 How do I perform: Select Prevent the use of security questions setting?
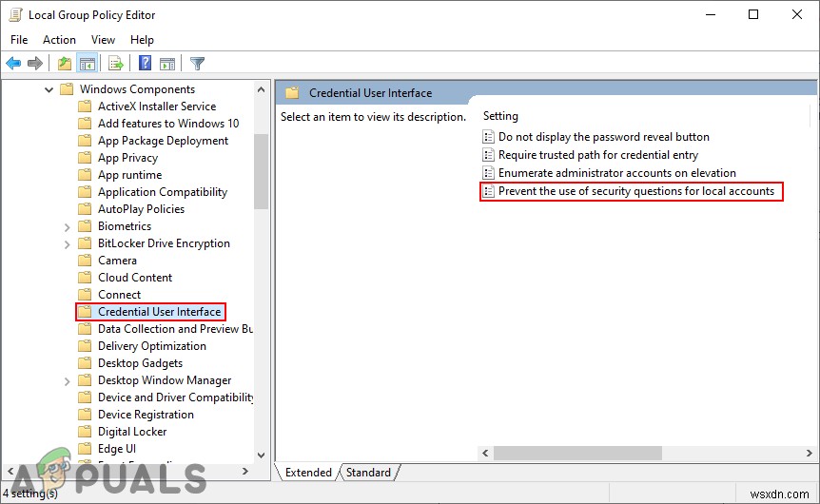click(x=635, y=191)
